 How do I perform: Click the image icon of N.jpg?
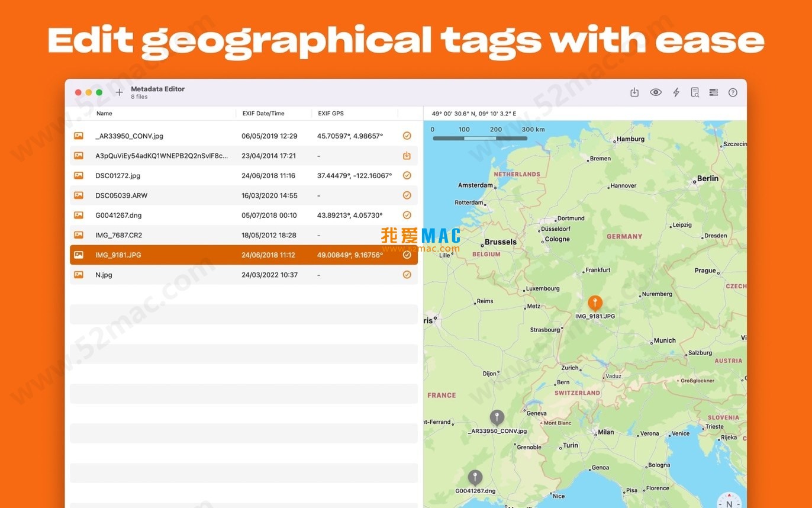(78, 275)
